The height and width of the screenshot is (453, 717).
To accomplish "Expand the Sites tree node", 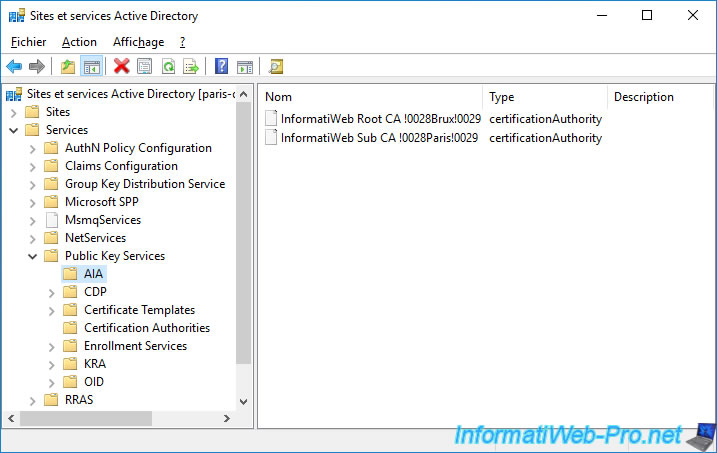I will (x=14, y=112).
